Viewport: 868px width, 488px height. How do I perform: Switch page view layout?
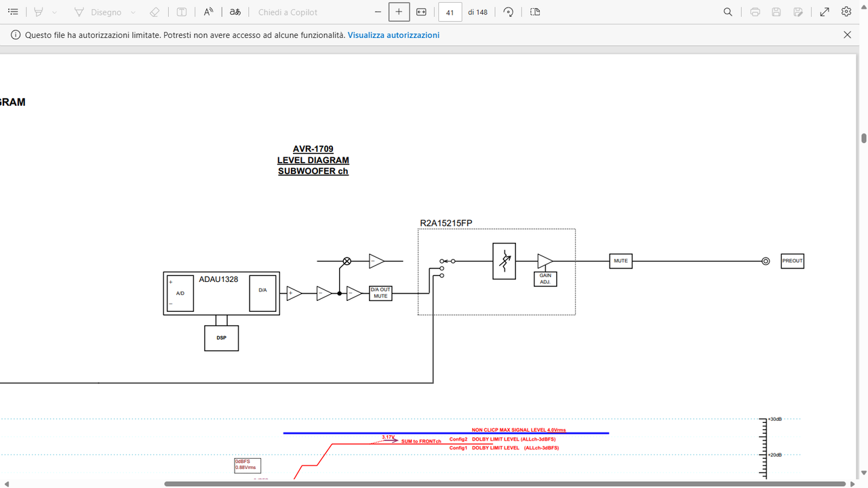pyautogui.click(x=535, y=12)
